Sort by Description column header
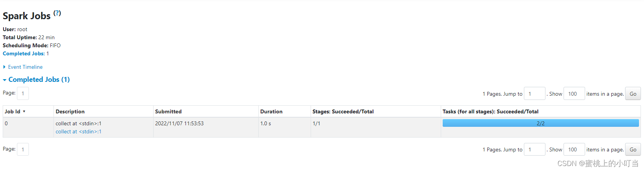The image size is (644, 171). point(70,111)
